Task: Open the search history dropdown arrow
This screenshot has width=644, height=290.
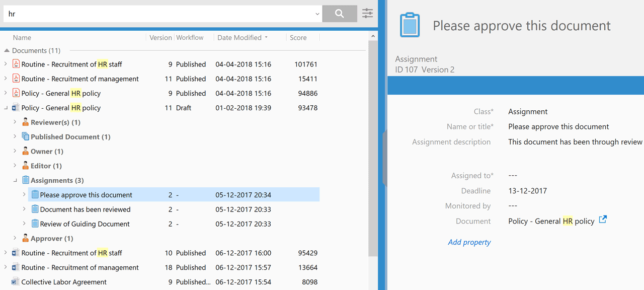Action: click(317, 14)
